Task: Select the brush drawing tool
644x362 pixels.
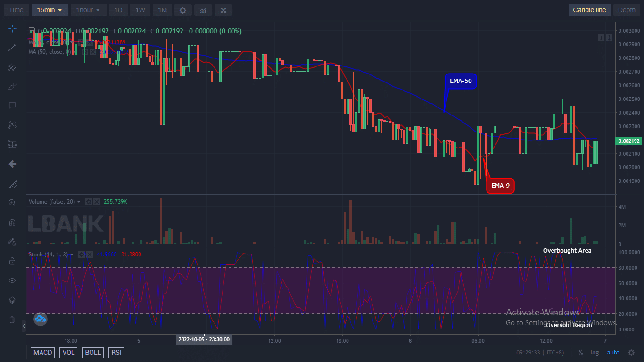Action: pyautogui.click(x=12, y=86)
